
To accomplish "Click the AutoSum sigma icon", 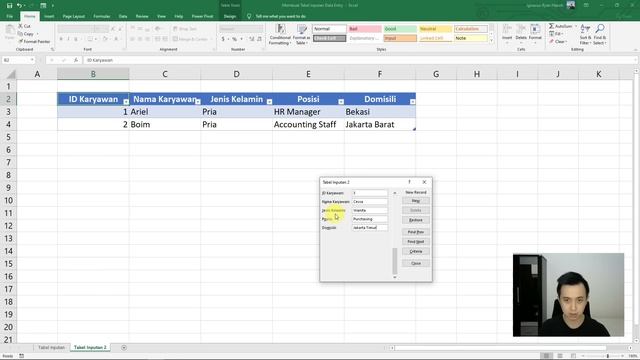I will [551, 26].
